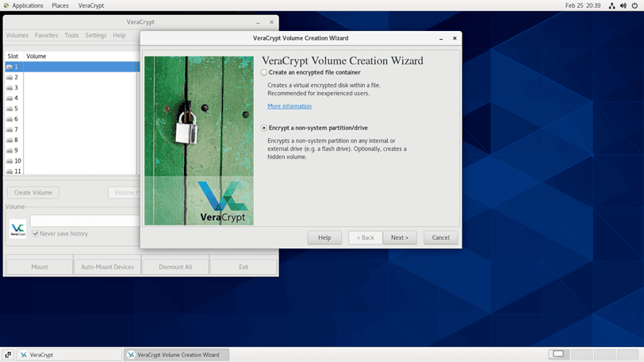Open the Favorites menu in VeraCrypt
The width and height of the screenshot is (644, 362).
pos(47,36)
